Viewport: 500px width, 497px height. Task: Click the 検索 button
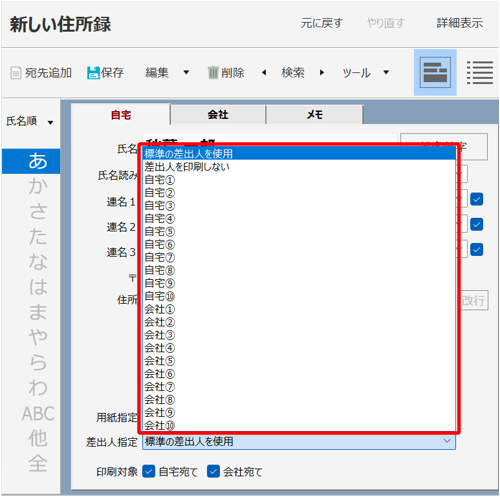(x=293, y=72)
